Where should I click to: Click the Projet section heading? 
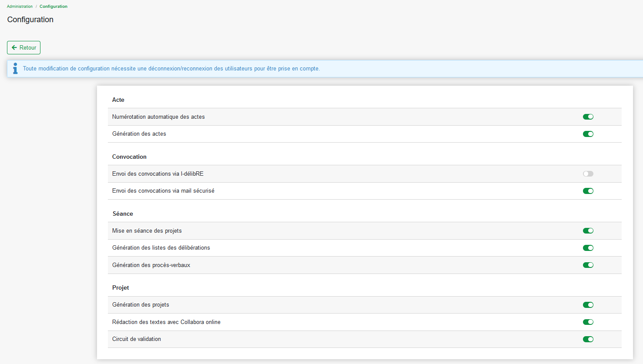coord(121,287)
